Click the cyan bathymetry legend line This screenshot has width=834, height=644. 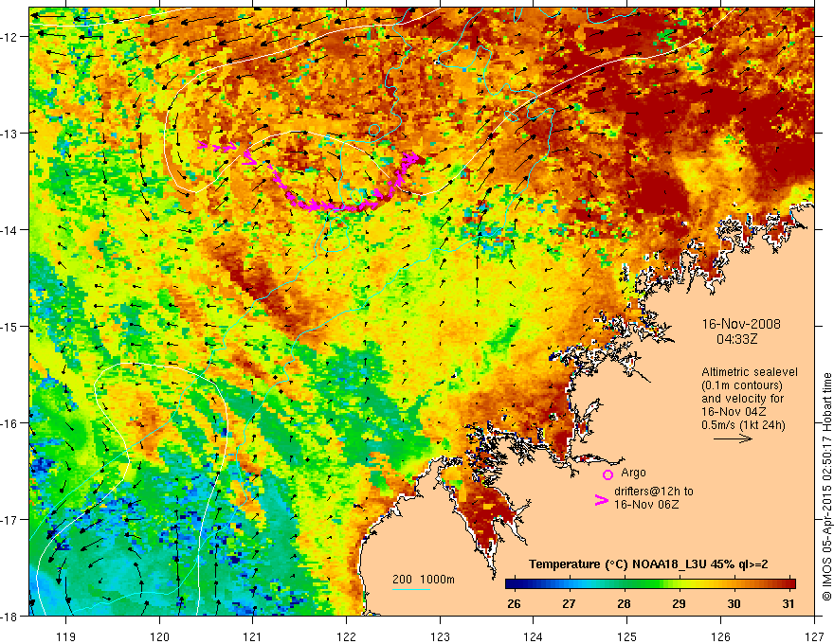[411, 589]
